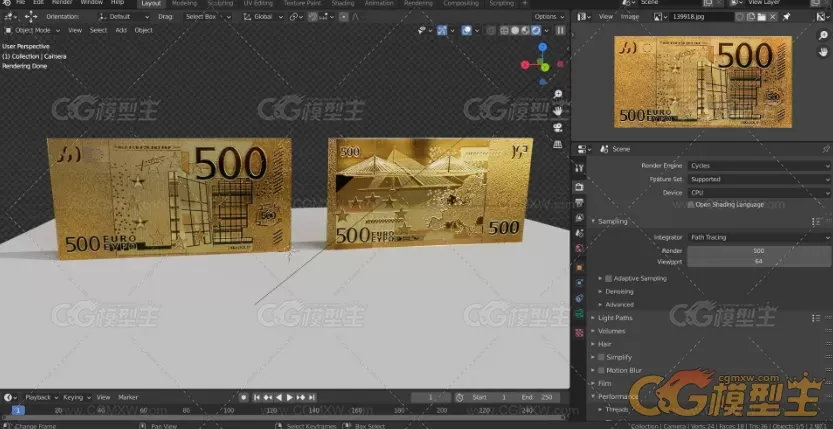The height and width of the screenshot is (429, 833).
Task: Click the blue Z axis gizmo ball
Action: [542, 47]
